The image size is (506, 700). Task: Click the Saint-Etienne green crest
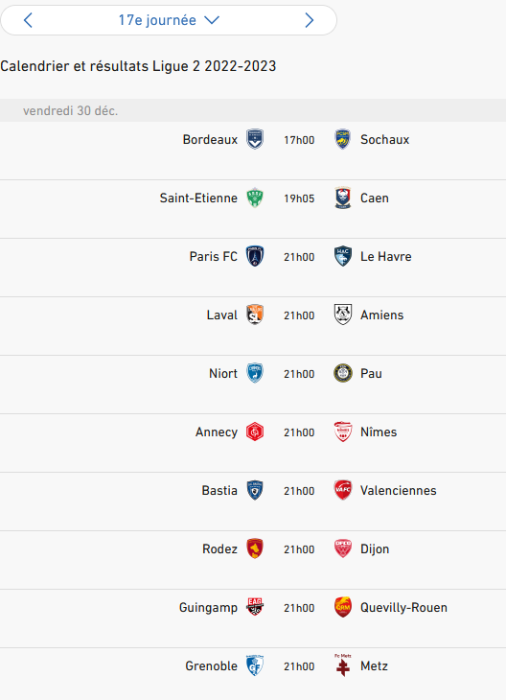pos(255,198)
